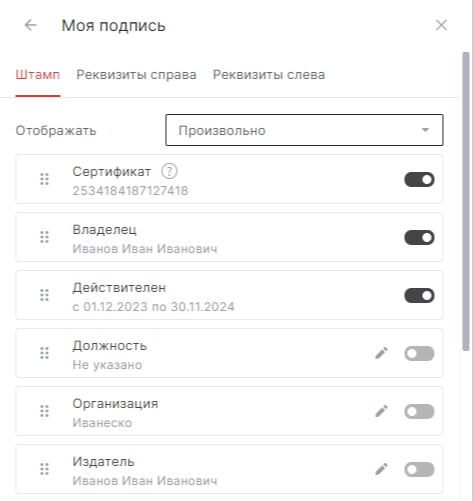Click the vertical scrollbar thumb
Image resolution: width=473 pixels, height=501 pixels.
[x=466, y=201]
